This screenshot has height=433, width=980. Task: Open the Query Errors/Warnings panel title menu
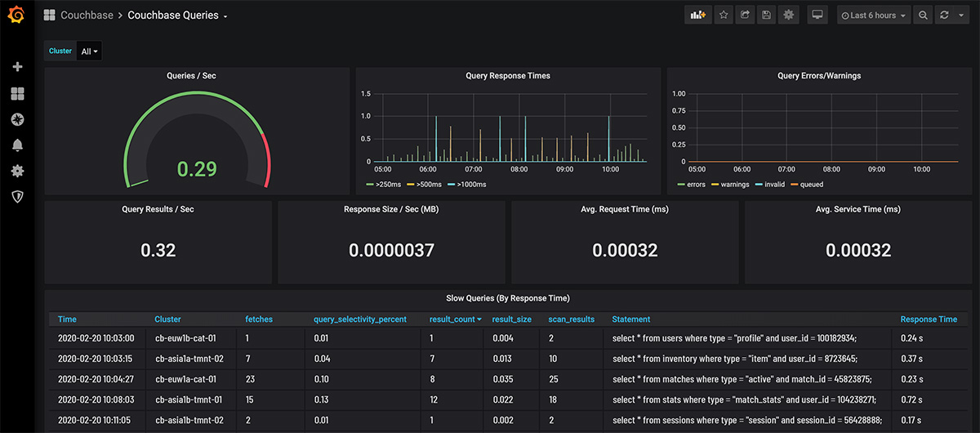pos(818,76)
